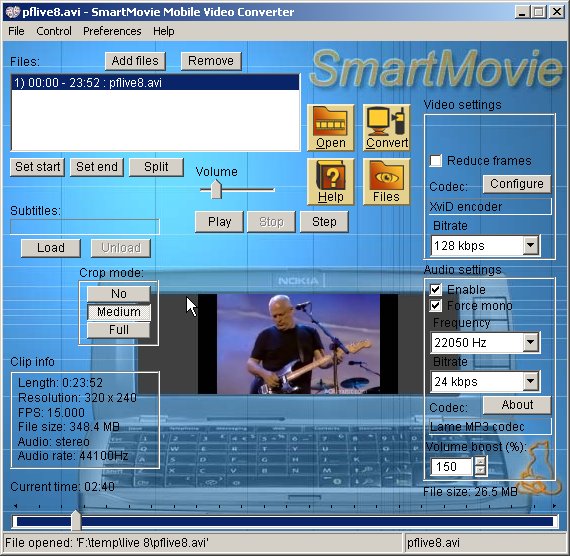
Task: Click the Load subtitles button
Action: click(x=51, y=248)
